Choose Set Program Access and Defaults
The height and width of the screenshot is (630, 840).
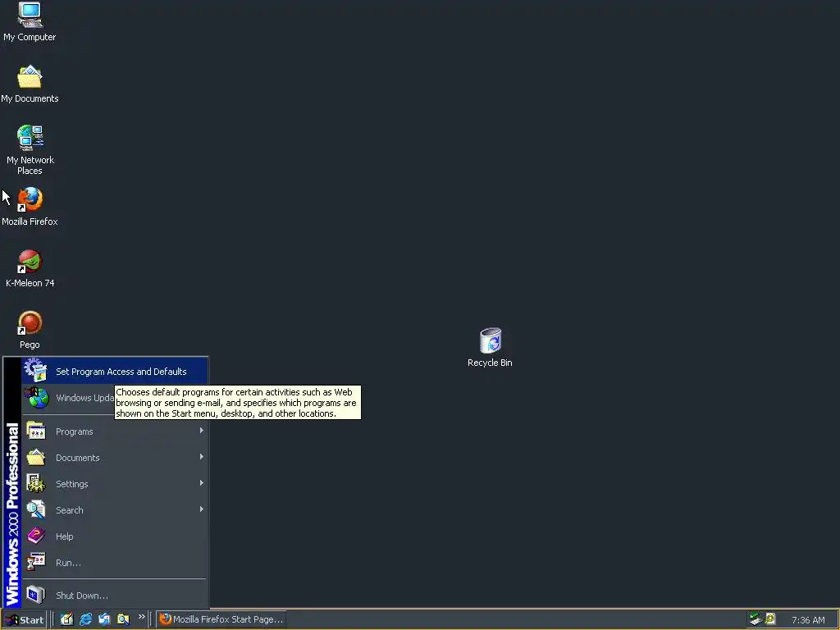tap(115, 372)
